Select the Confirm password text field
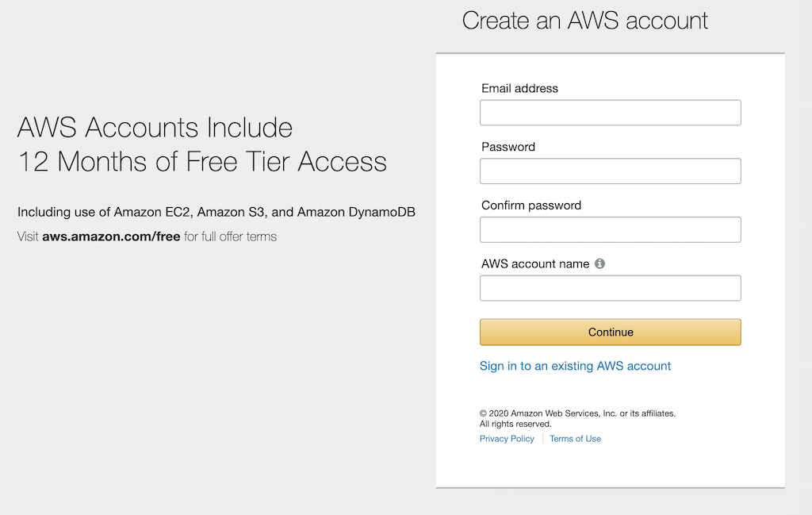 coord(610,229)
